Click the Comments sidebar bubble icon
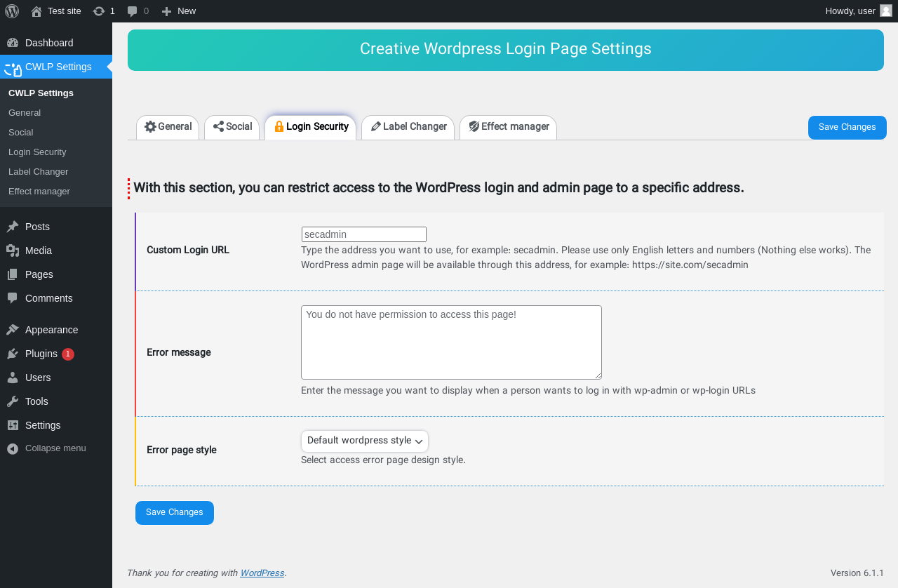 click(13, 298)
